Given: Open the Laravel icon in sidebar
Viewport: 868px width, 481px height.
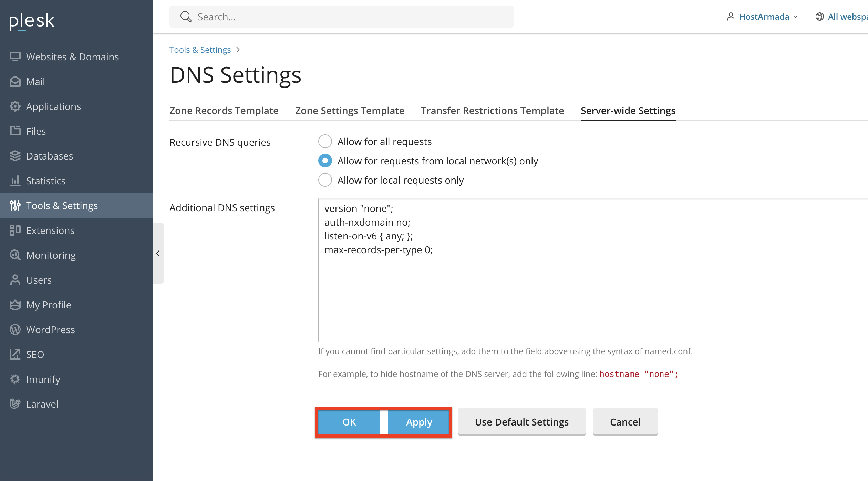Looking at the screenshot, I should pyautogui.click(x=15, y=404).
